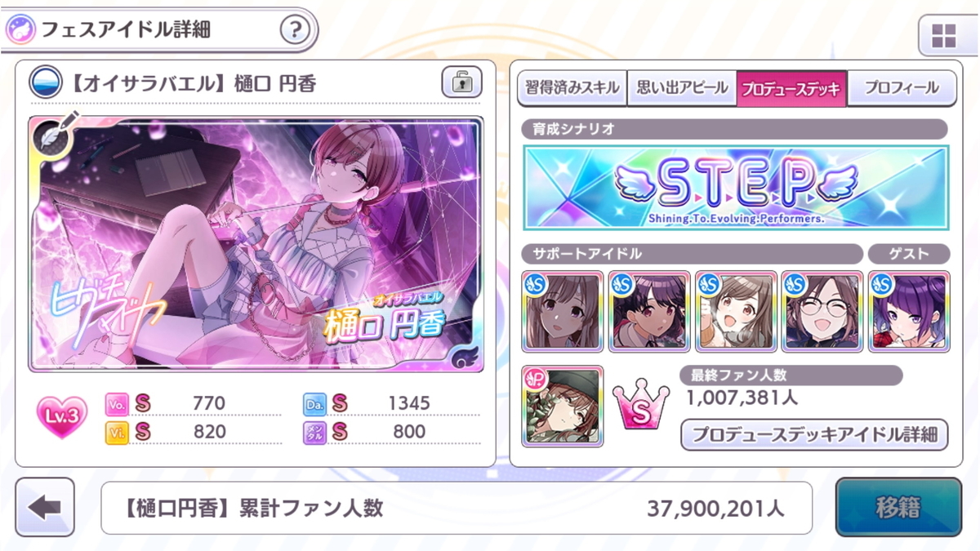Open the help question mark icon
This screenshot has width=980, height=551.
(x=295, y=31)
